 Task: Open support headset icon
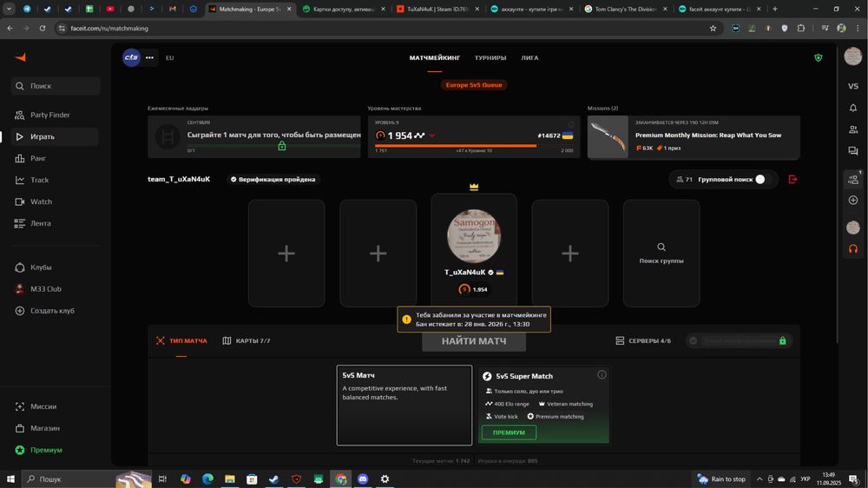pyautogui.click(x=853, y=248)
